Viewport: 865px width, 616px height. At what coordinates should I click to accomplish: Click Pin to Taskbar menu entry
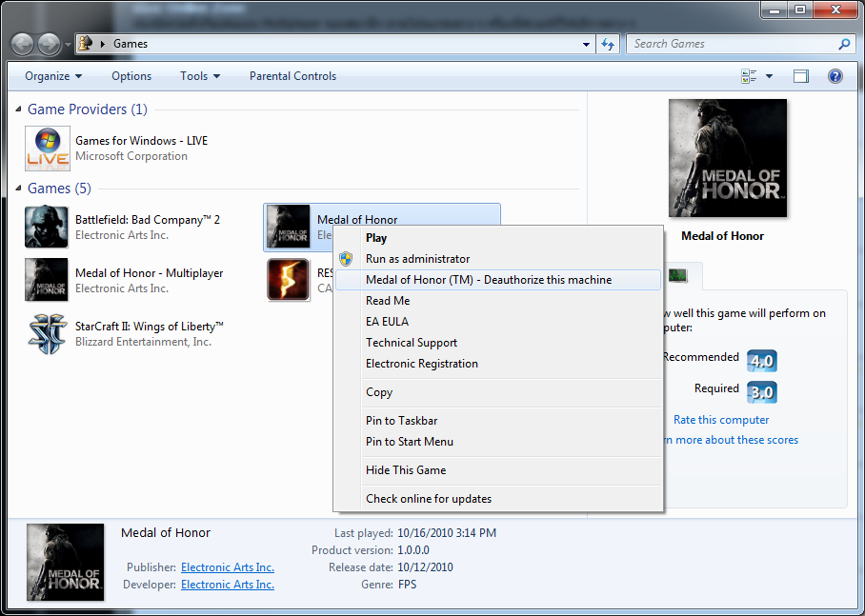(x=401, y=421)
